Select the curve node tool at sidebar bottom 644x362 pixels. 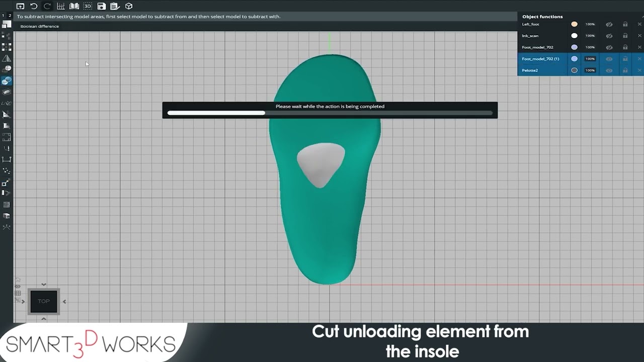(x=7, y=227)
